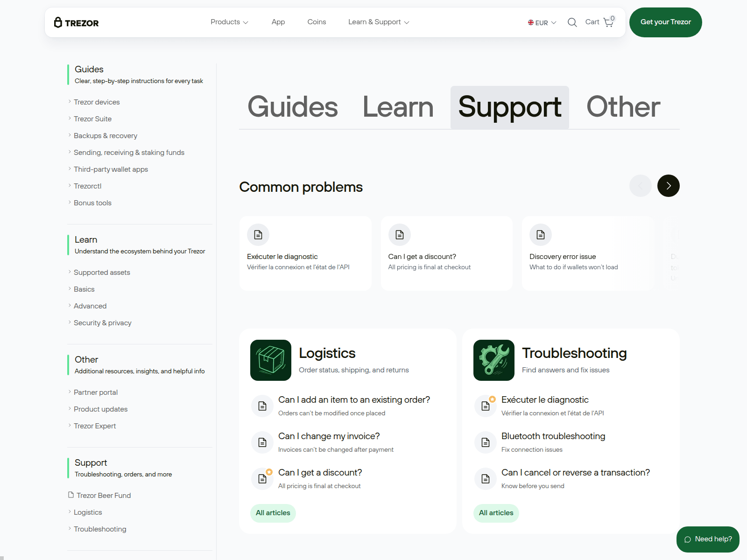Screen dimensions: 747x560
Task: Click the Get your Trezor button
Action: (x=665, y=22)
